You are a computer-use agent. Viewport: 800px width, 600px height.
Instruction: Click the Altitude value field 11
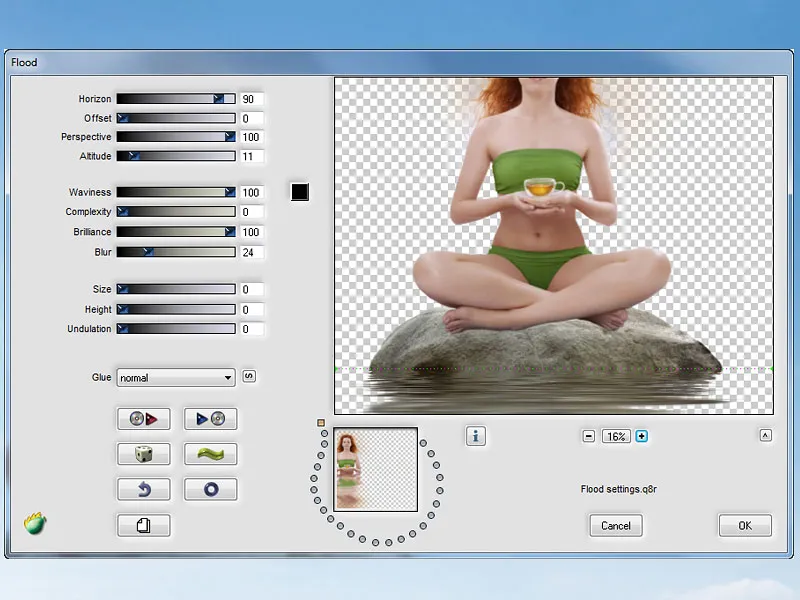pyautogui.click(x=252, y=157)
